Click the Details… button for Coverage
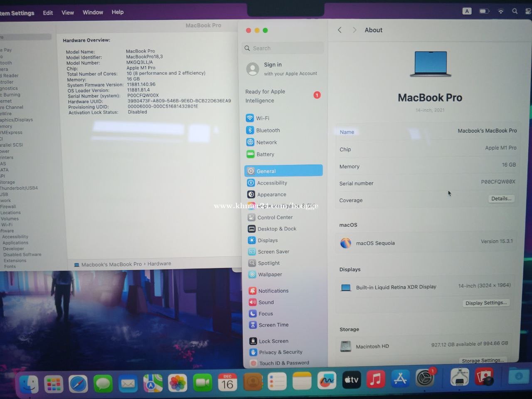532x399 pixels. point(501,199)
